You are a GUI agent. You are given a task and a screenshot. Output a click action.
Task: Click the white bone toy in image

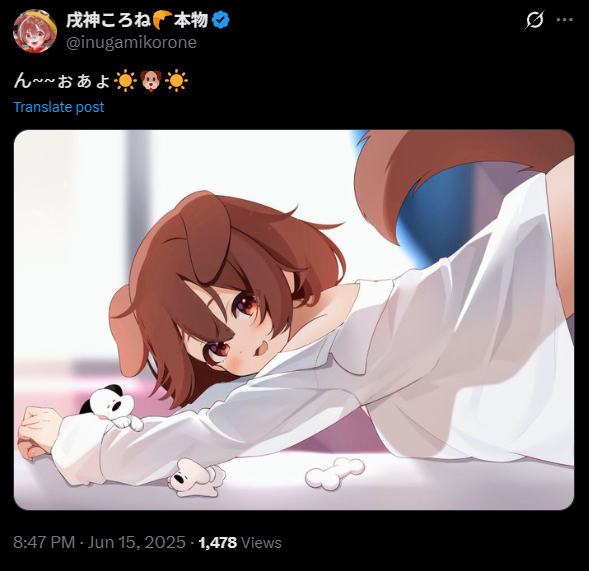[335, 473]
